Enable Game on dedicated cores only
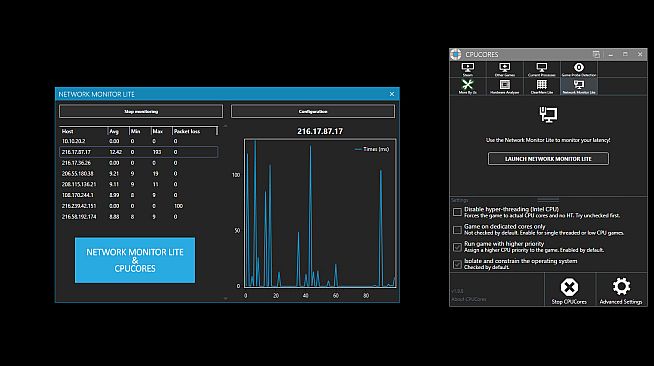This screenshot has width=654, height=366. point(457,230)
